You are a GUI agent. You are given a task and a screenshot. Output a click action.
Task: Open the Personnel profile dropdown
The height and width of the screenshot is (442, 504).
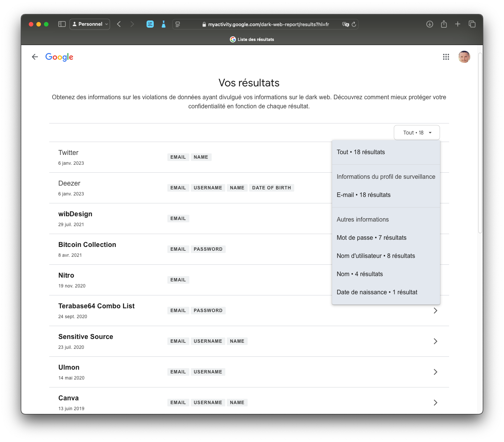click(x=90, y=24)
